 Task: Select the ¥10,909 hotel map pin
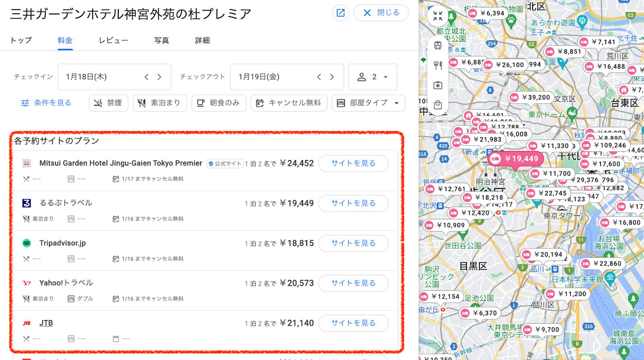(x=446, y=225)
